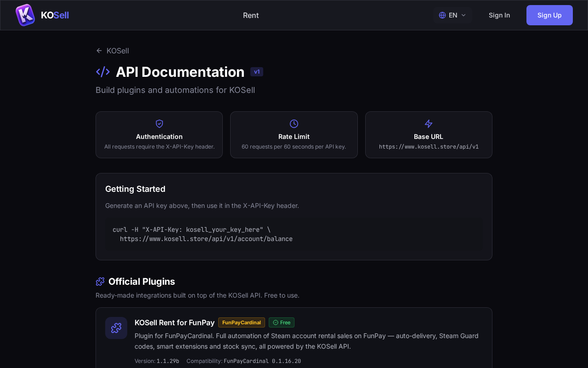Click the puzzle icon beside Official Plugins
This screenshot has width=588, height=368.
coord(100,282)
